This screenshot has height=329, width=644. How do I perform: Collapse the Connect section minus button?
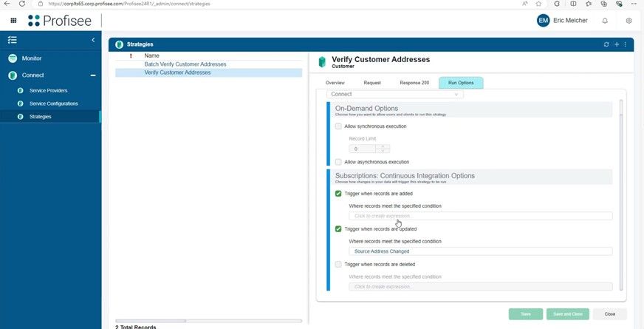click(93, 75)
